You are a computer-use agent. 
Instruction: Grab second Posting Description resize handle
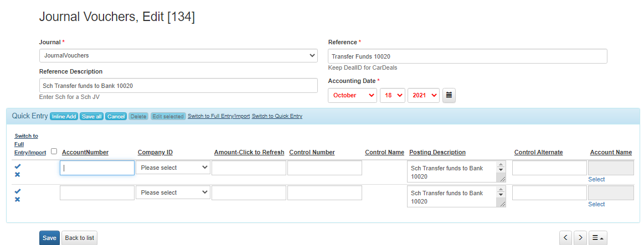pos(503,204)
